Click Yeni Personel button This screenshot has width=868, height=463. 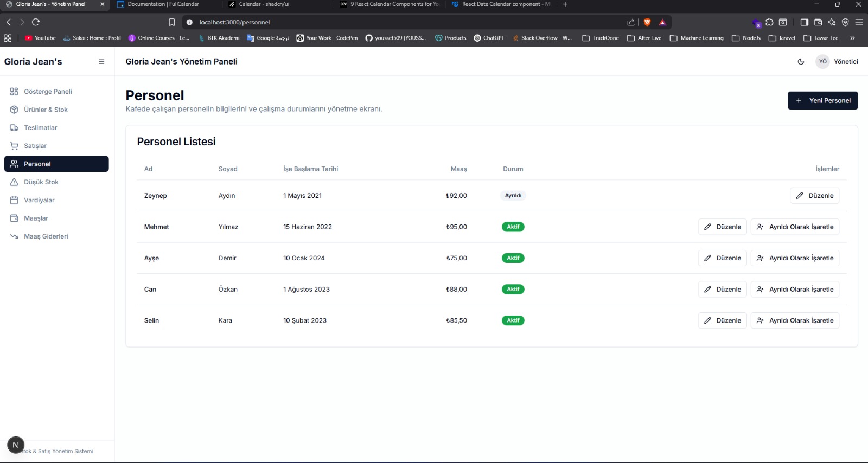[822, 101]
